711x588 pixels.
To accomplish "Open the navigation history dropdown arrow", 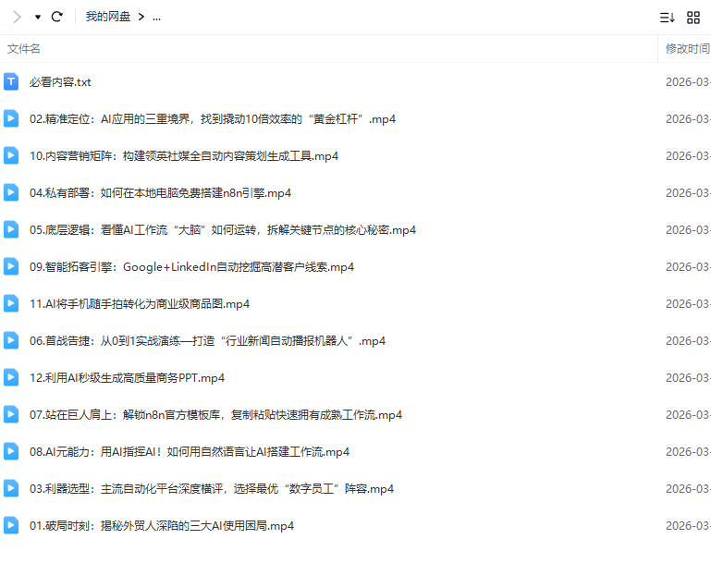I will [38, 17].
